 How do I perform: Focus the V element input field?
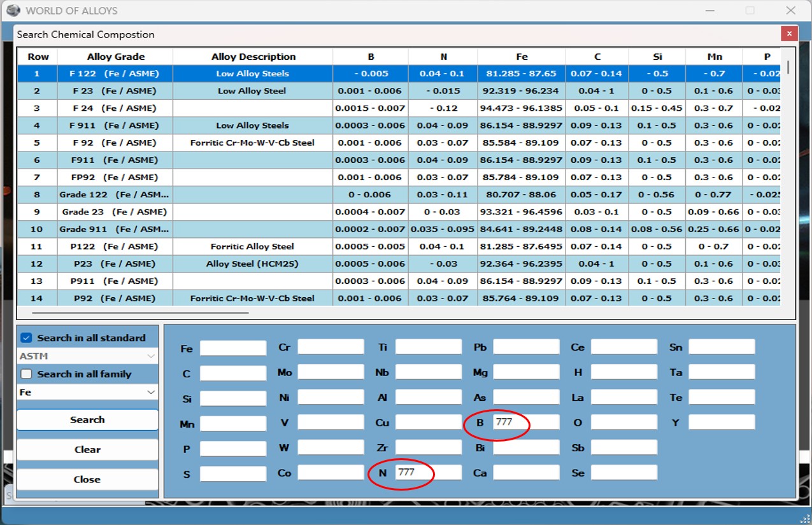tap(331, 422)
